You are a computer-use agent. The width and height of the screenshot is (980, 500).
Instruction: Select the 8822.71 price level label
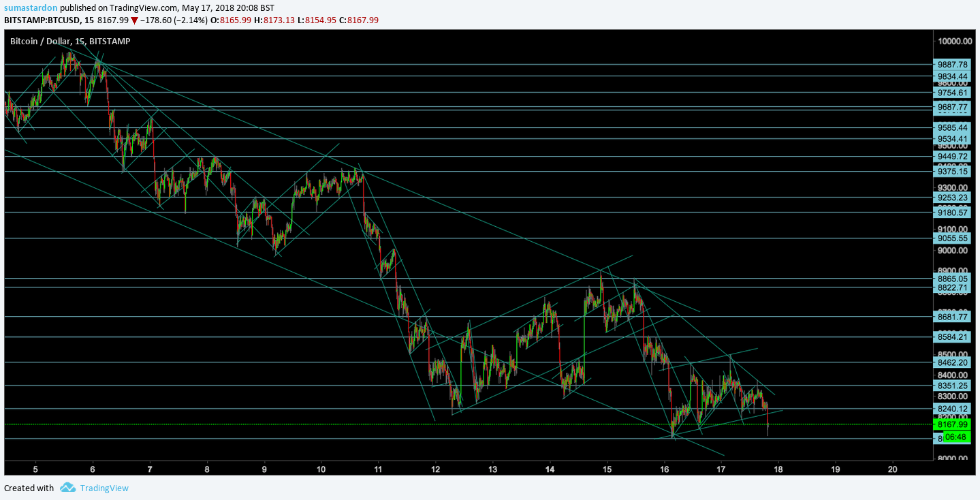click(953, 288)
